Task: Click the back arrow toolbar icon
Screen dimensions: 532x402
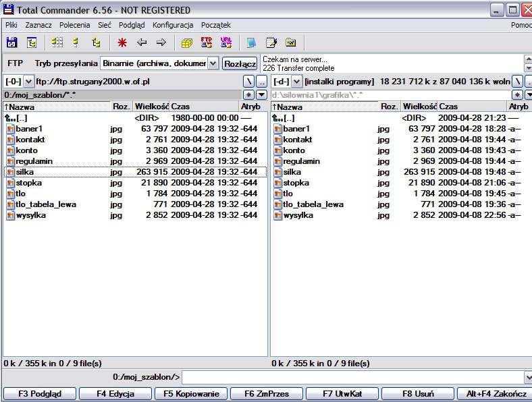Action: [x=142, y=42]
